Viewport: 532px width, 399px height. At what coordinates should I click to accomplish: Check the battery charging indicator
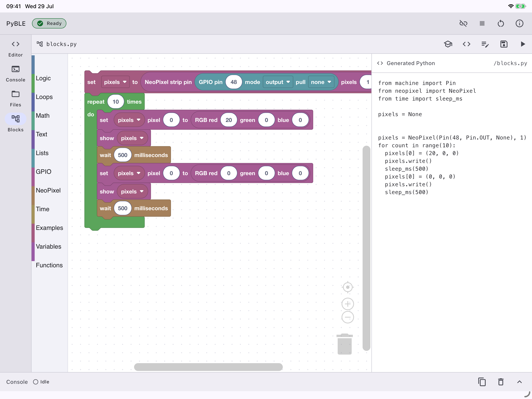pos(521,6)
